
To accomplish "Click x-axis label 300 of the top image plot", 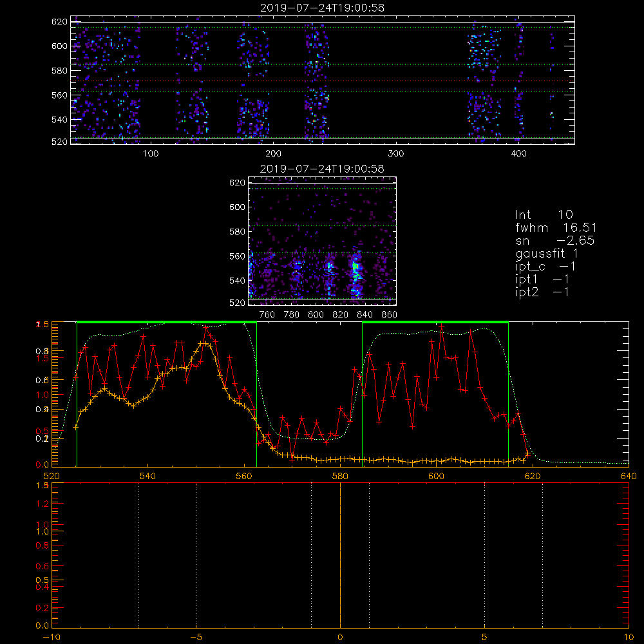I will click(396, 154).
